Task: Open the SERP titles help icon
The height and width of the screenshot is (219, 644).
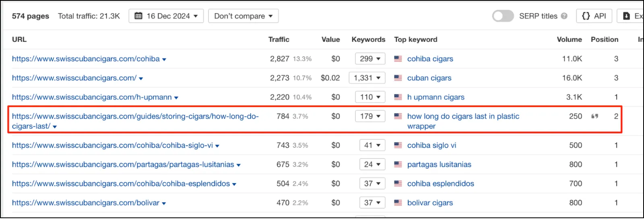Action: pos(564,16)
